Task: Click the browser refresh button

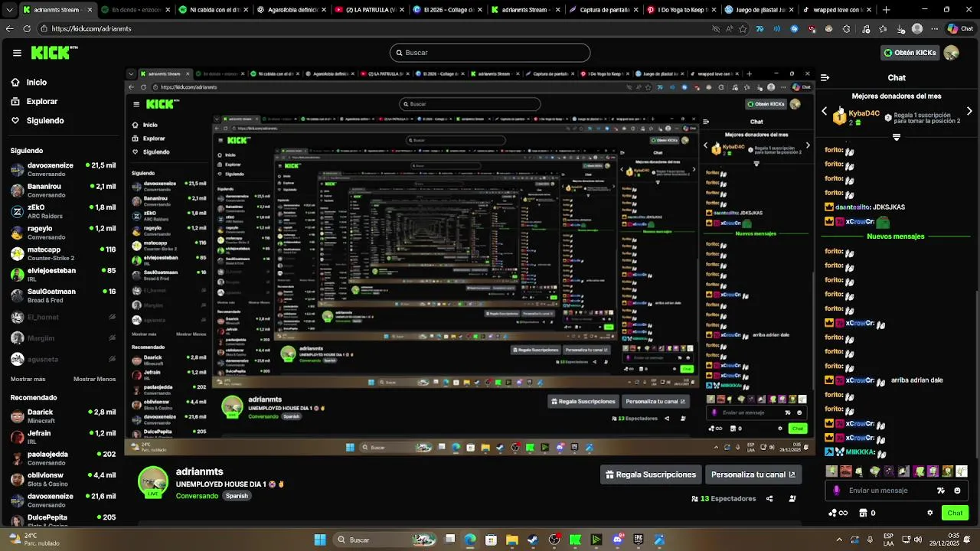Action: click(27, 29)
